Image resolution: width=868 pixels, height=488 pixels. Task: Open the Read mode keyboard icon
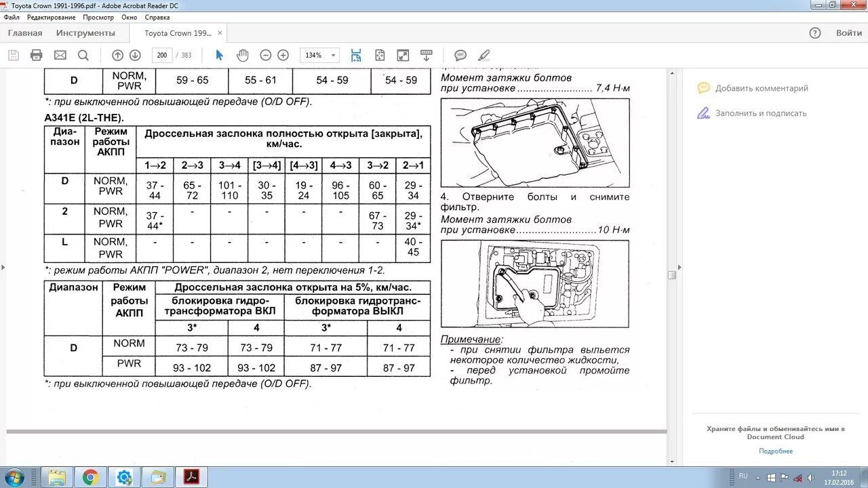coord(427,55)
